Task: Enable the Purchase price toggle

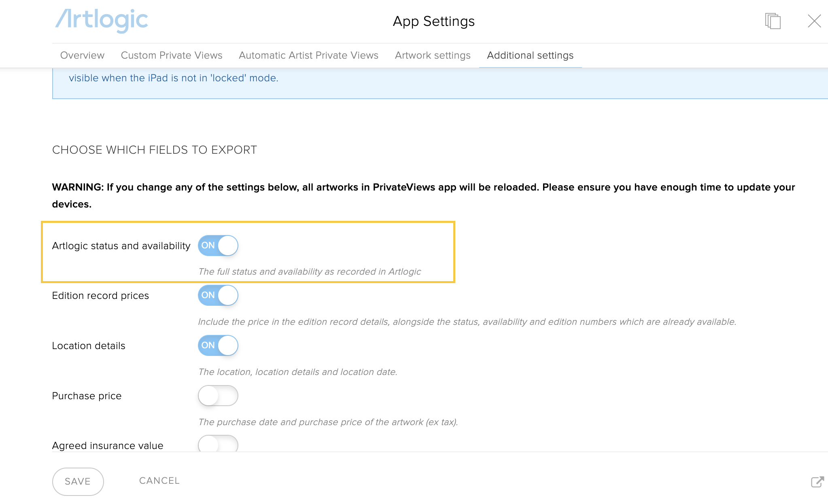Action: tap(218, 396)
